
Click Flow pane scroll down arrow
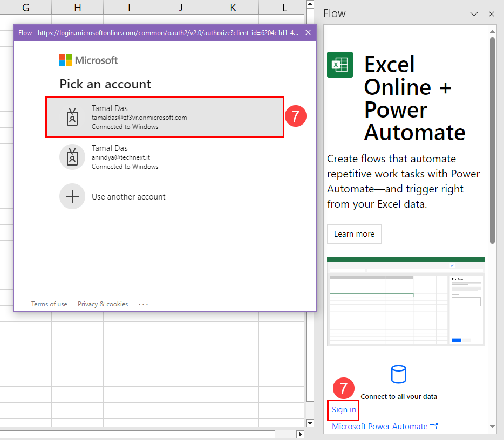point(492,427)
